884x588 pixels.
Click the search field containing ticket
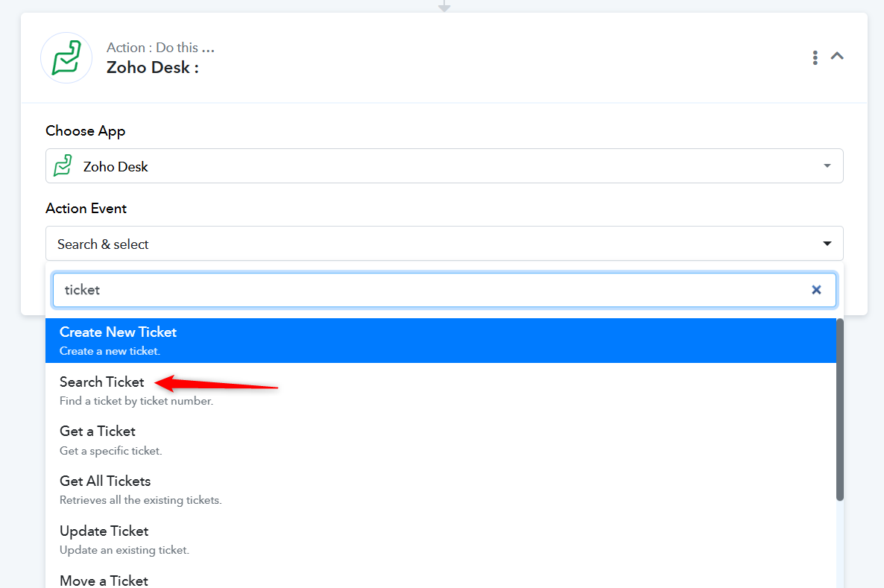tap(444, 290)
